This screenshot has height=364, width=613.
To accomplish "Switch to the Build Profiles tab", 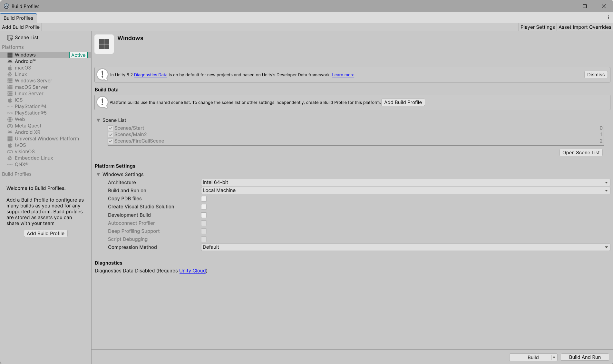I will [x=18, y=18].
